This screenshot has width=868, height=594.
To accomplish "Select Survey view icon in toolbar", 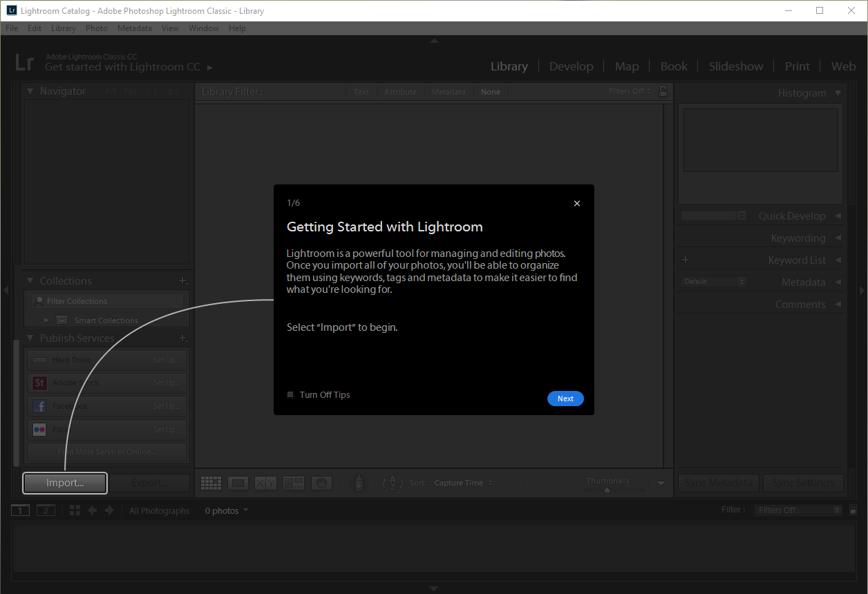I will click(x=294, y=483).
